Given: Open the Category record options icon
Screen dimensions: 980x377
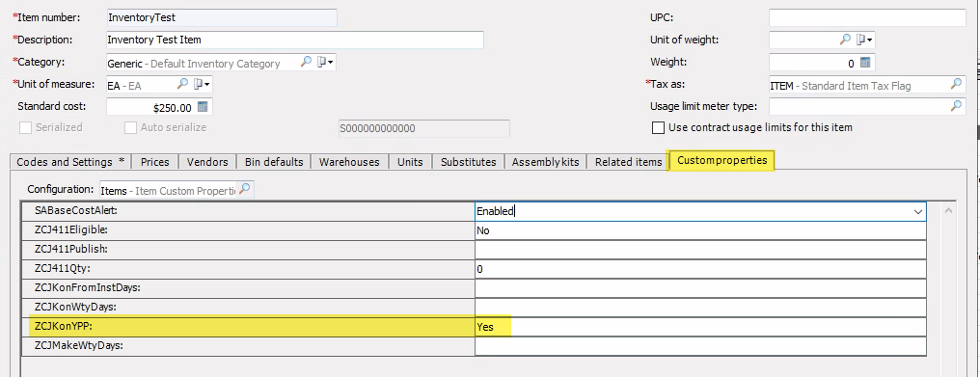Looking at the screenshot, I should pos(325,62).
